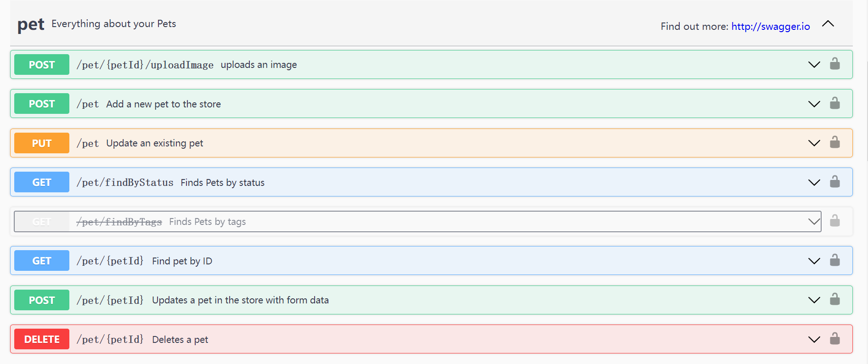Click lock icon on findByStatus endpoint
Screen dimensions: 868x364
click(x=834, y=182)
